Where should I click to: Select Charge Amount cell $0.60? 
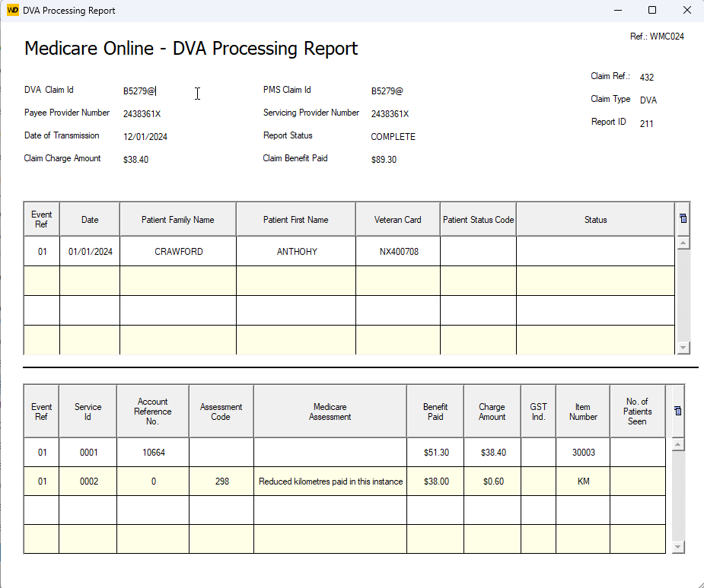[x=492, y=482]
